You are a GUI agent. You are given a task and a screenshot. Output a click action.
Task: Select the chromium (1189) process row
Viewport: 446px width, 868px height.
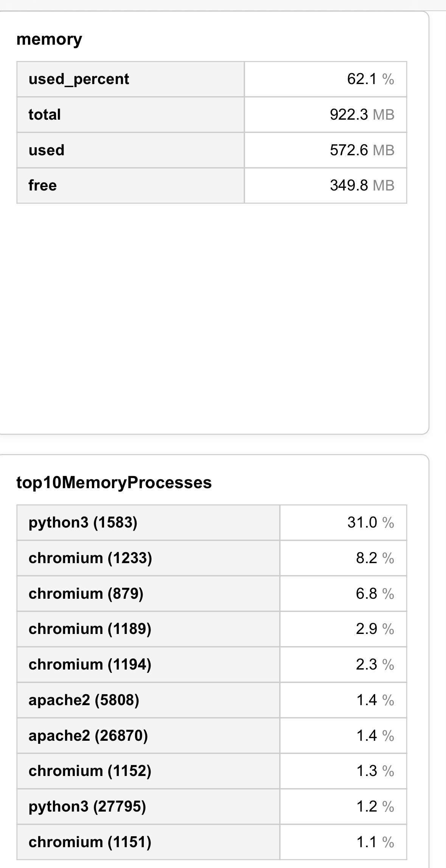tap(90, 629)
